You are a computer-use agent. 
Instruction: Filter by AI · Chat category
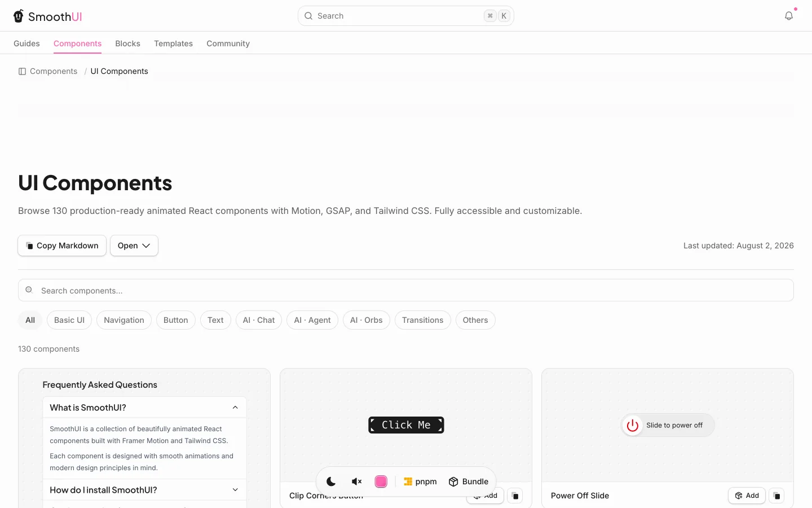tap(259, 320)
